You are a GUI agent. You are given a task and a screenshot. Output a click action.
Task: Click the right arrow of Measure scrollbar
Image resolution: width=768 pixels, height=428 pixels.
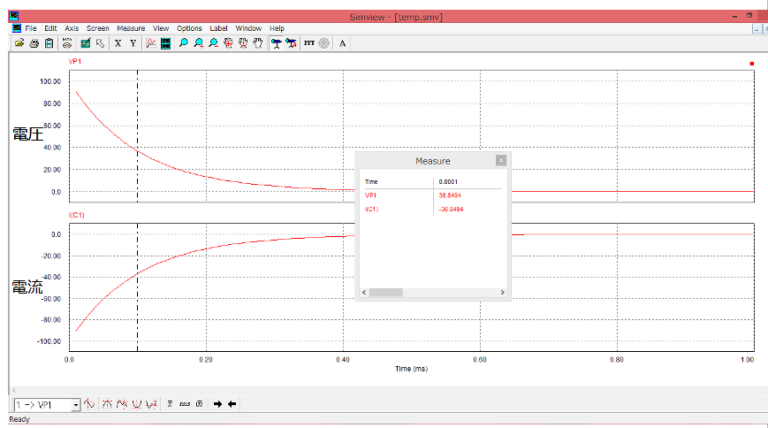[502, 292]
